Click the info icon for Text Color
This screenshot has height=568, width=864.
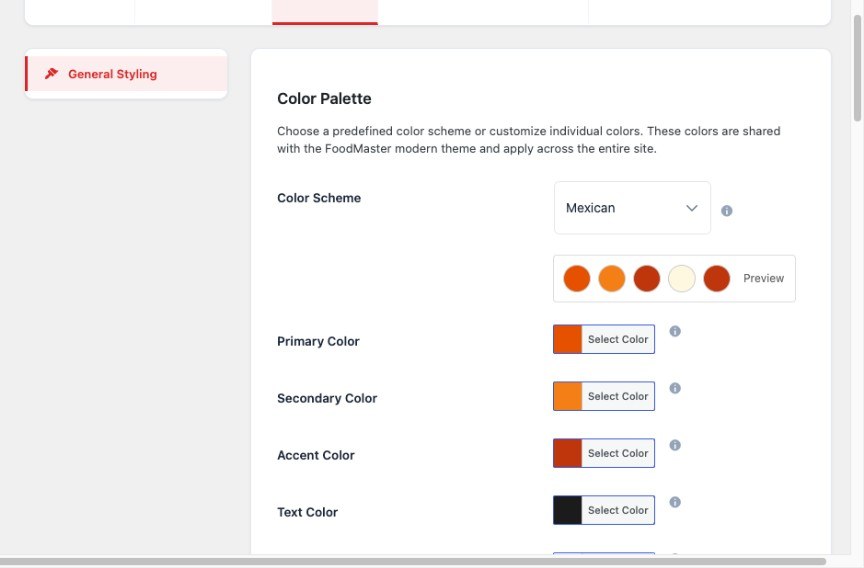click(675, 502)
